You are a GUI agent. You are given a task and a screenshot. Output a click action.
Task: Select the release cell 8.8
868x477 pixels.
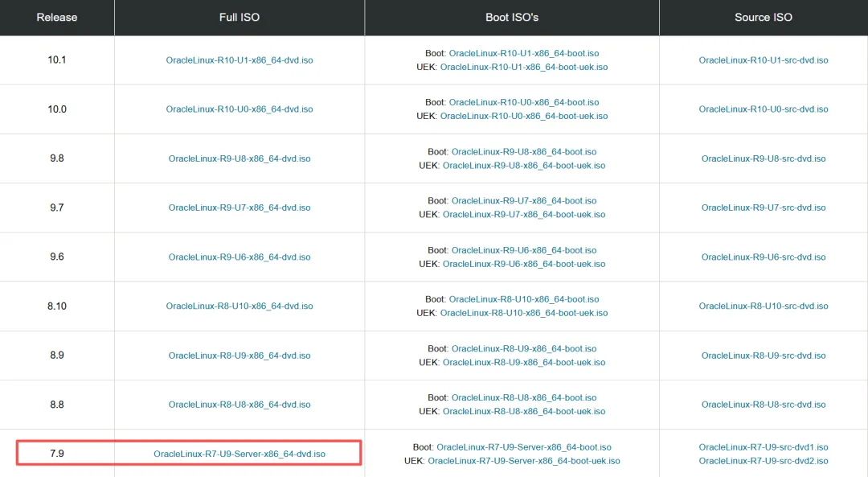coord(57,405)
